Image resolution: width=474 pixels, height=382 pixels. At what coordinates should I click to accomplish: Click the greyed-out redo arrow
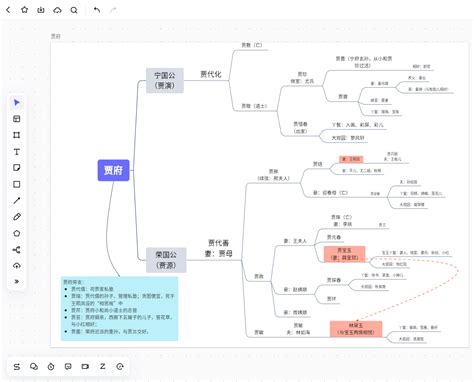(x=113, y=10)
